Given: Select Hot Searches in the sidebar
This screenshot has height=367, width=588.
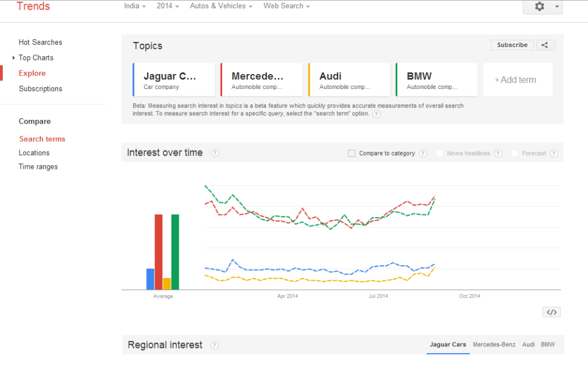Looking at the screenshot, I should (40, 43).
